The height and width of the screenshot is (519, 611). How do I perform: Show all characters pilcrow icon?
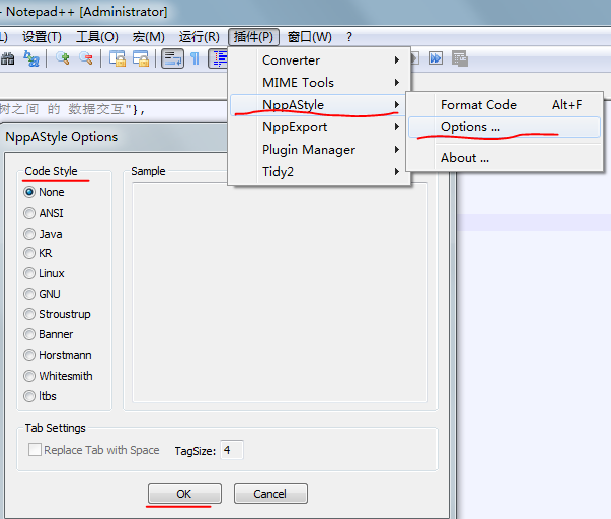click(195, 59)
